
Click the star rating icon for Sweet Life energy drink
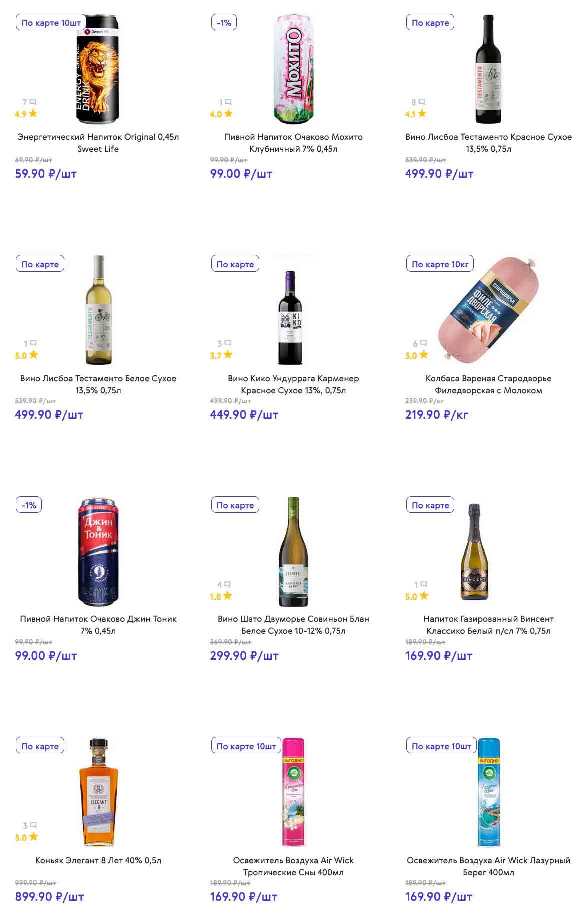(x=33, y=113)
